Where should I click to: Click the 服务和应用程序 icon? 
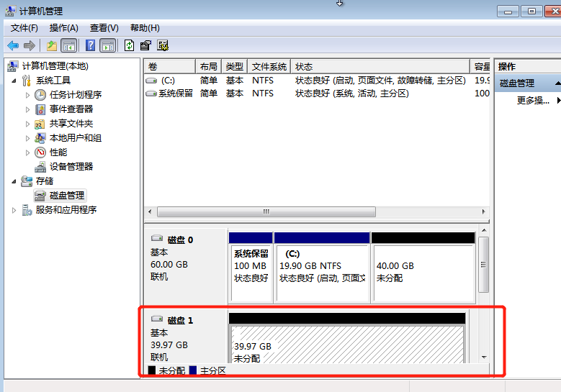pyautogui.click(x=27, y=210)
